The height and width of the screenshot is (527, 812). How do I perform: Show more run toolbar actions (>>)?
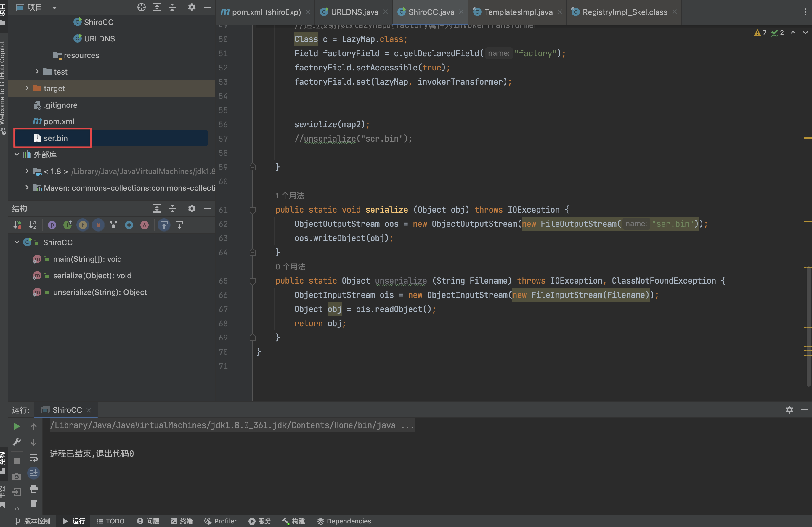tap(16, 509)
